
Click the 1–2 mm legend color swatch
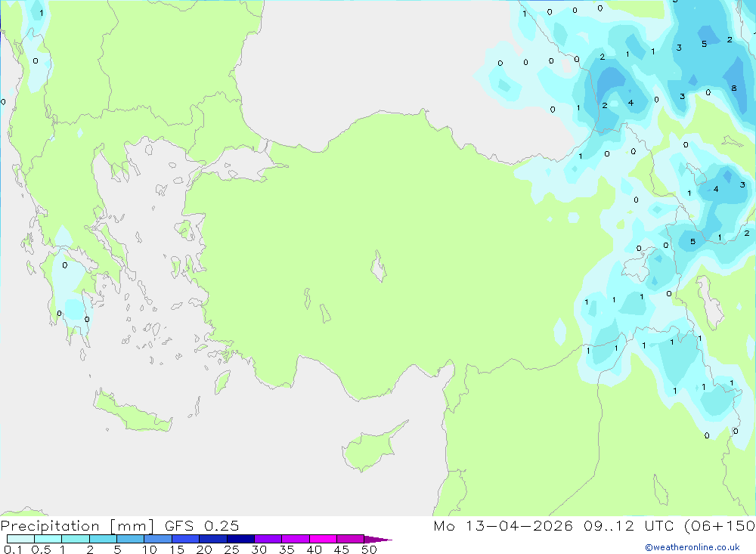(76, 539)
